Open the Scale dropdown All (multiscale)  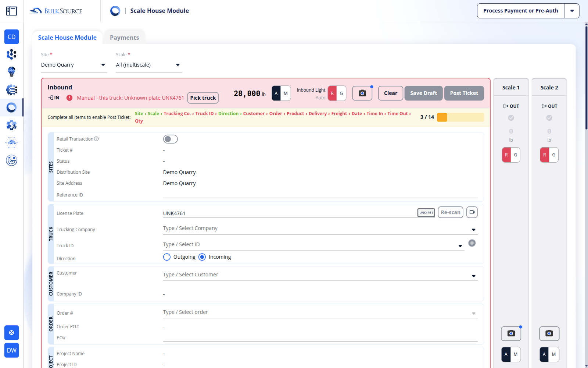pyautogui.click(x=149, y=65)
